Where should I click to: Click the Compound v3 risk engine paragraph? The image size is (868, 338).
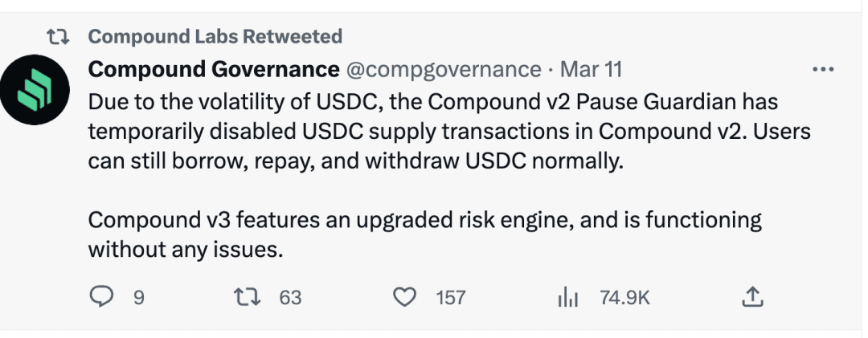[424, 220]
